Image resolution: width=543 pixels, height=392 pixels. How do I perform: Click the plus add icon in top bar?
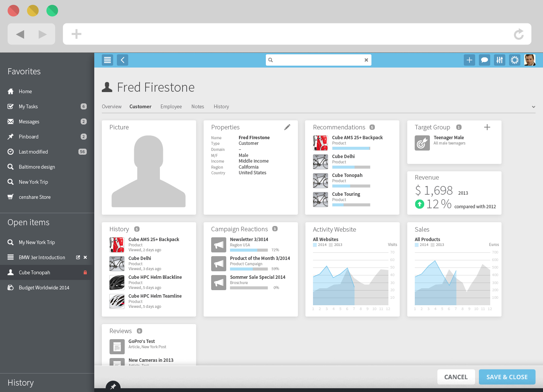[x=469, y=60]
